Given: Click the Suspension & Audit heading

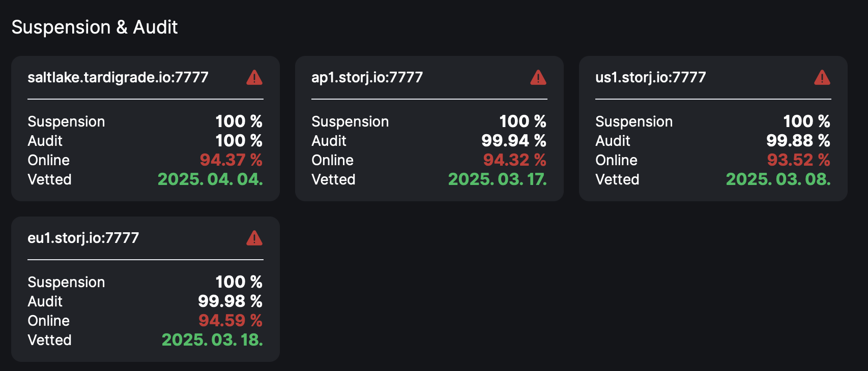Looking at the screenshot, I should [x=95, y=27].
